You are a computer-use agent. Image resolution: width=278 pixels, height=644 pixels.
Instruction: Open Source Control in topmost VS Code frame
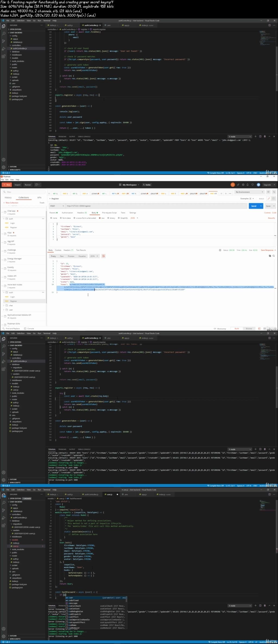click(4, 41)
